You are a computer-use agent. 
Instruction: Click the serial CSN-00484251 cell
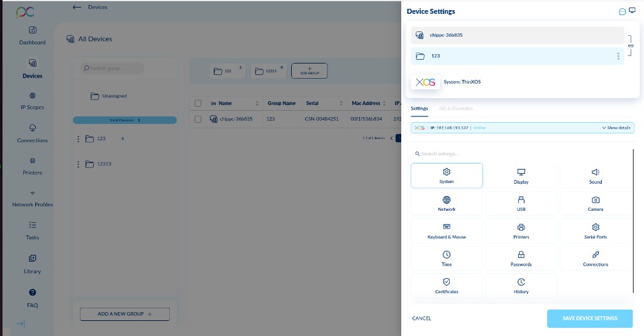321,119
